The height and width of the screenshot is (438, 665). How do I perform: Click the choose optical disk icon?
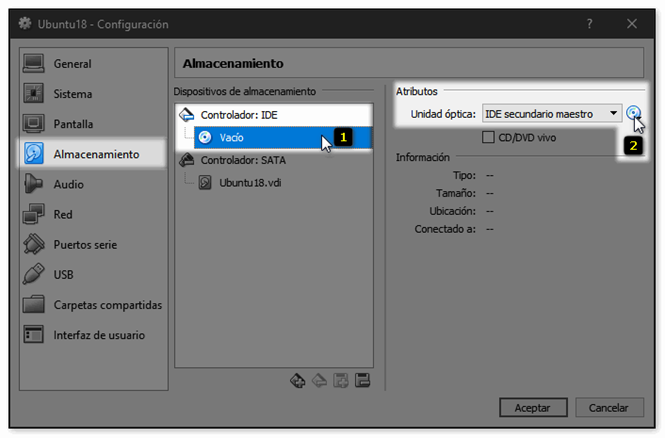[633, 113]
